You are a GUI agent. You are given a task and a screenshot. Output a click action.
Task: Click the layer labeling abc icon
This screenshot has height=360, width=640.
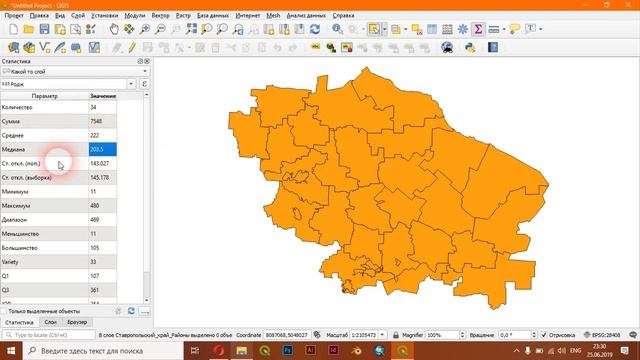coord(315,47)
